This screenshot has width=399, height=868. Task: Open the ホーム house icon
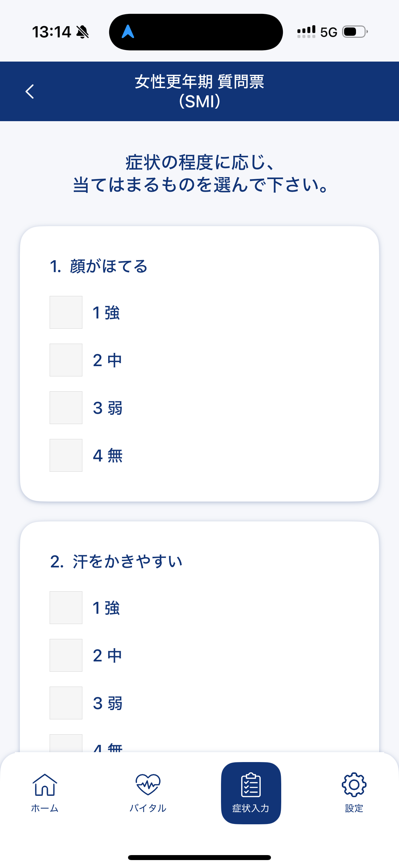45,785
